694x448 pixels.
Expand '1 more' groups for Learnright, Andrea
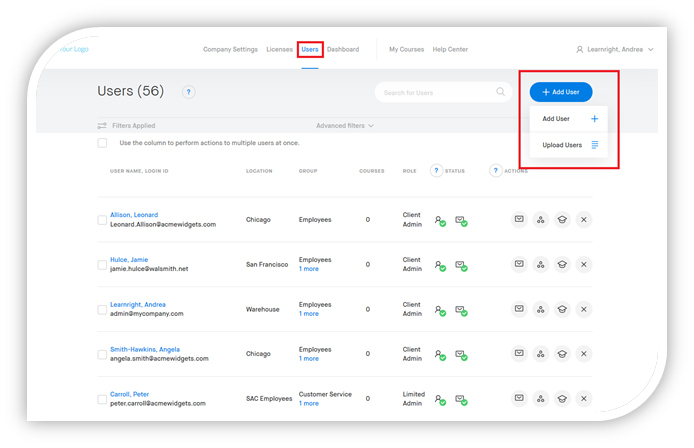point(308,313)
